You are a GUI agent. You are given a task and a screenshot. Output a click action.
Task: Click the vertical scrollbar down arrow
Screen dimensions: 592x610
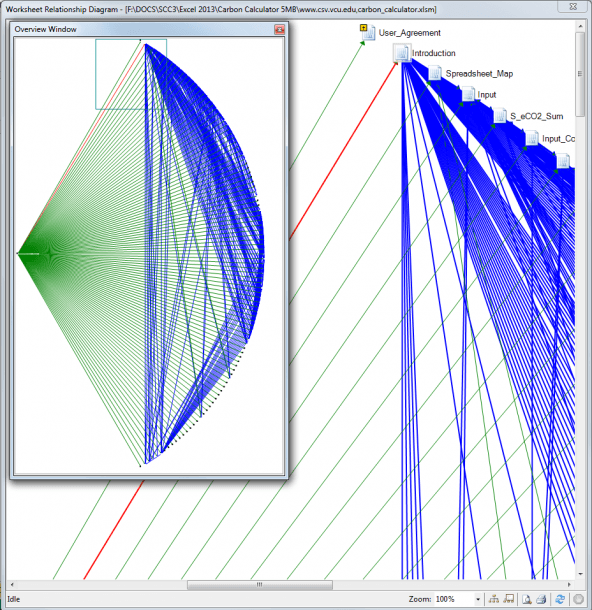tap(580, 574)
